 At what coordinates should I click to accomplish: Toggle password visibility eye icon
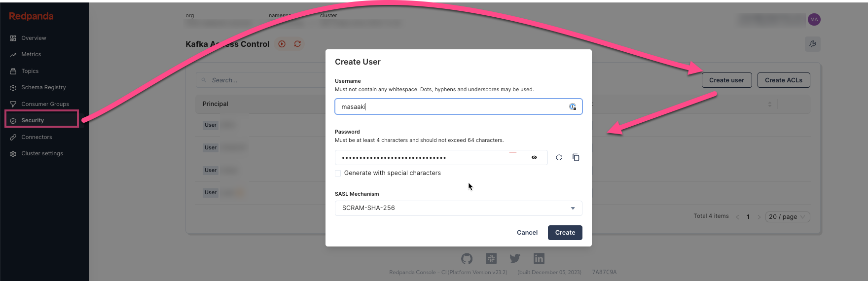534,158
